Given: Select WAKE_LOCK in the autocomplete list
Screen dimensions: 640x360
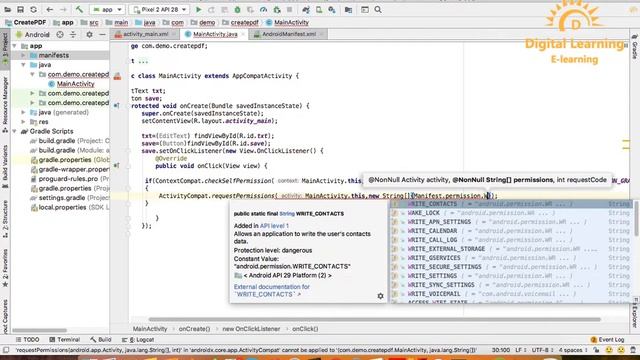Looking at the screenshot, I should click(511, 213).
